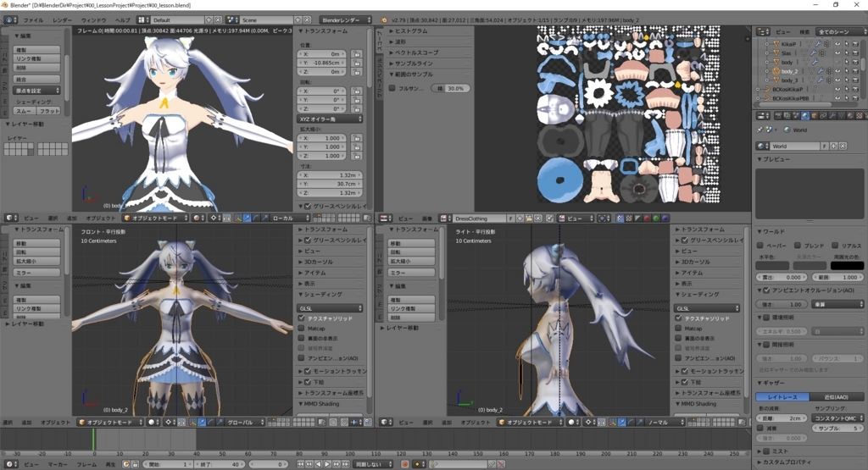Image resolution: width=868 pixels, height=470 pixels.
Task: Toggle renderability camera icon for body
Action: [855, 62]
